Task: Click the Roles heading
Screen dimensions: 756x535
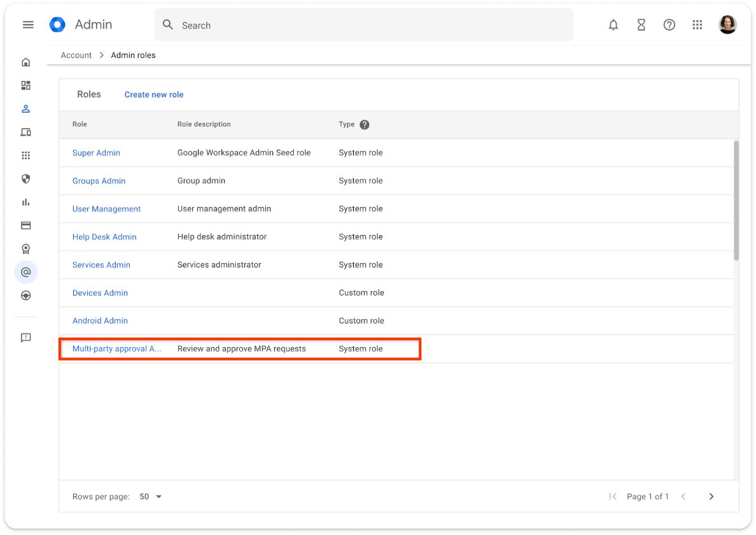Action: pyautogui.click(x=88, y=94)
